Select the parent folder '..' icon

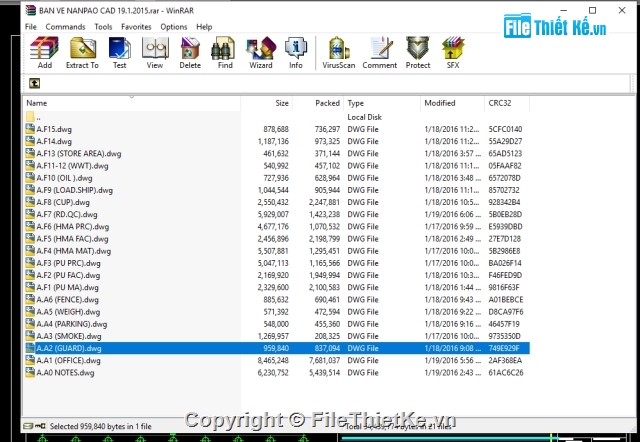pyautogui.click(x=30, y=117)
